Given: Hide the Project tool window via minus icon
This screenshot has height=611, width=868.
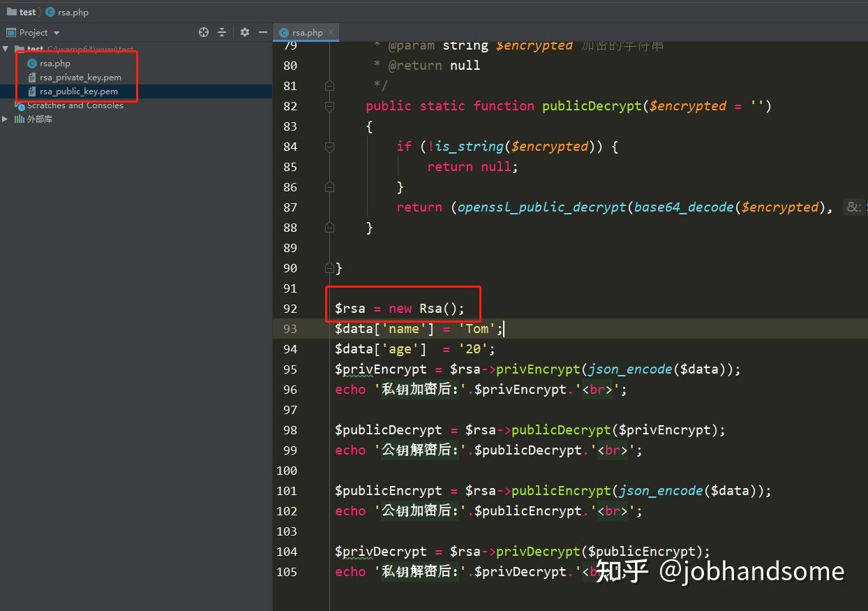Looking at the screenshot, I should [263, 32].
